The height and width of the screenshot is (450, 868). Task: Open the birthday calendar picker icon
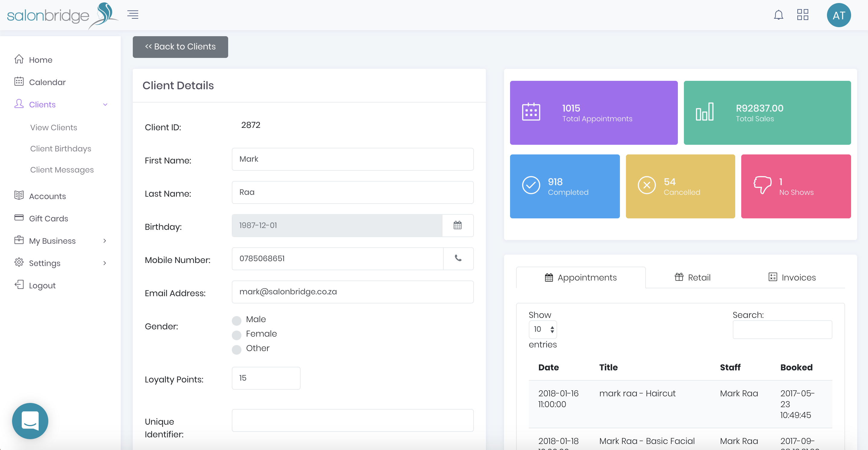[x=457, y=225]
